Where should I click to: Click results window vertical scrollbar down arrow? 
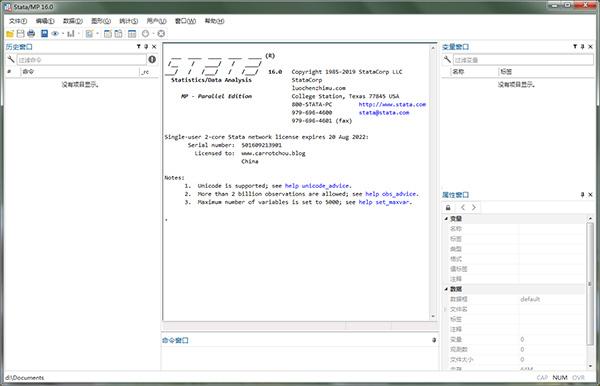pos(433,316)
